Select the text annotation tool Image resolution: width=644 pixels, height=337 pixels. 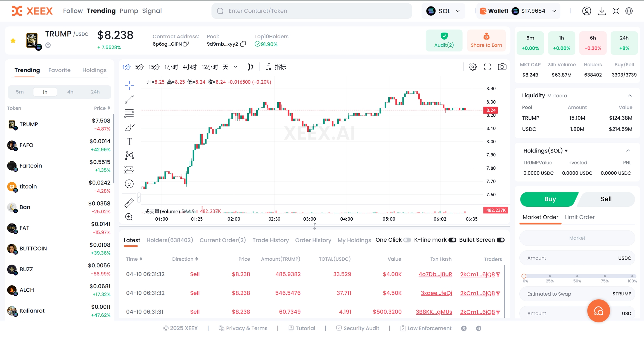click(129, 142)
